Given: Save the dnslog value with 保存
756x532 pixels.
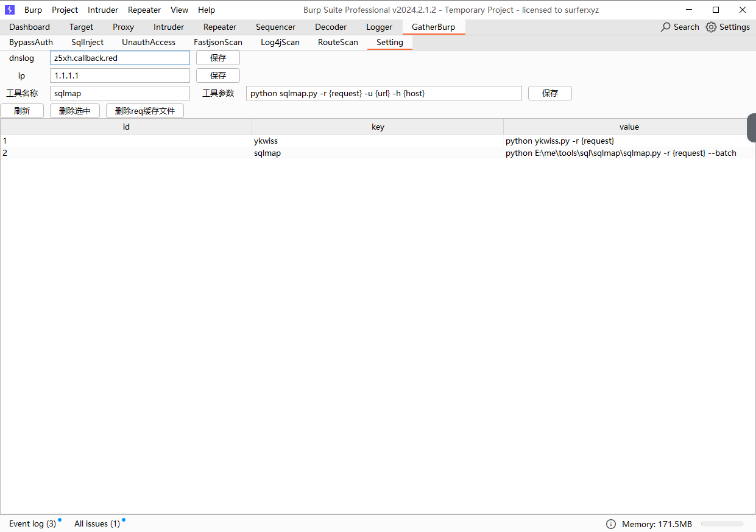Looking at the screenshot, I should [x=218, y=58].
